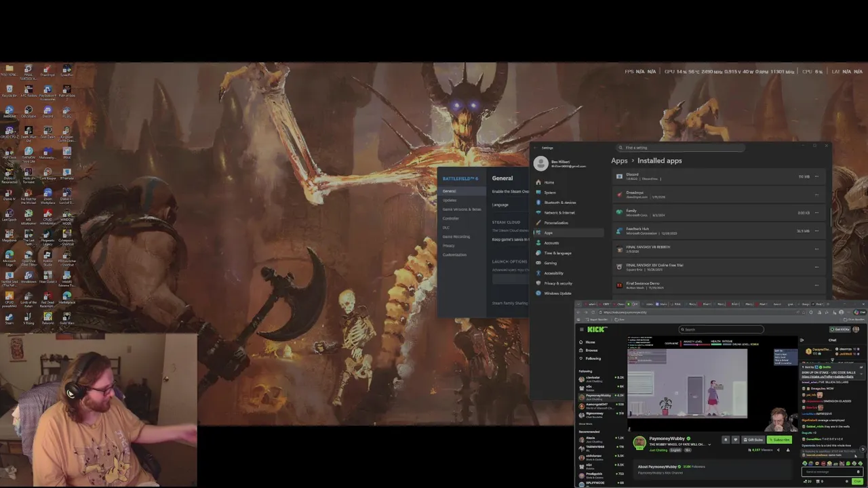Click the Send a message chat input
Image resolution: width=868 pixels, height=488 pixels.
click(832, 472)
